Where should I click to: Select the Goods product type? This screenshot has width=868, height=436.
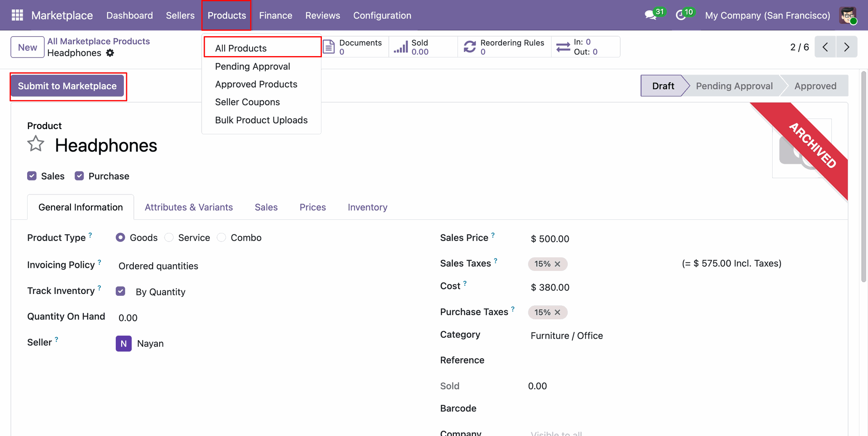(120, 237)
